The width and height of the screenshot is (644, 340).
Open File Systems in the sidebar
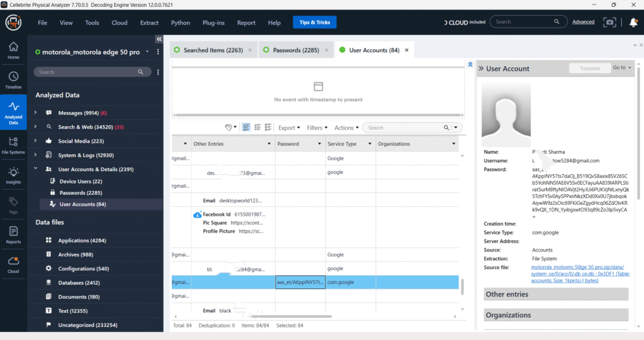[13, 145]
